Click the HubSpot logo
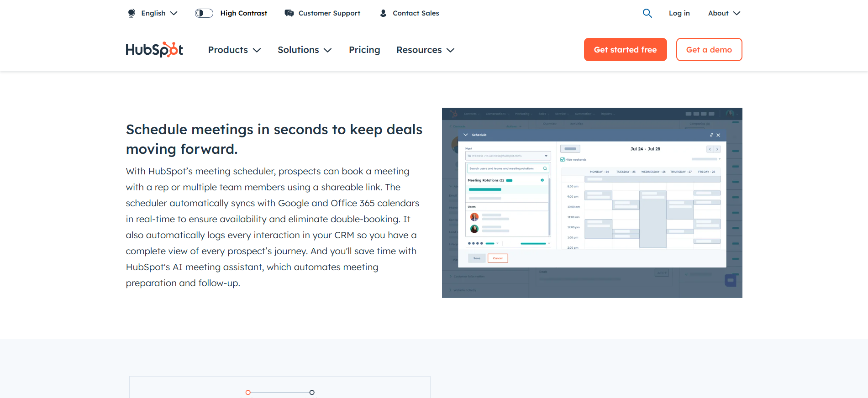The height and width of the screenshot is (398, 868). 154,49
